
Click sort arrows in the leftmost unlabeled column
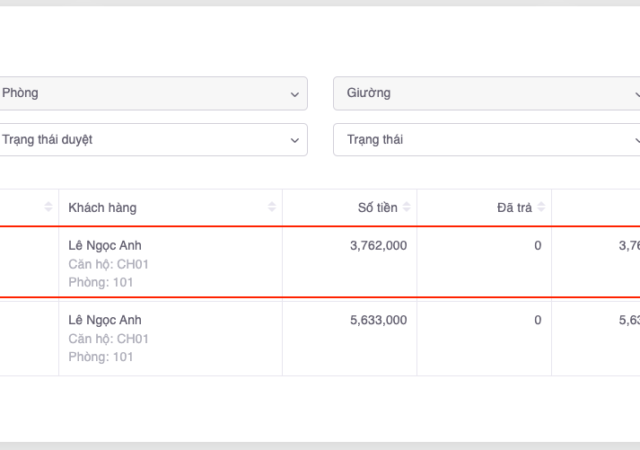coord(48,207)
